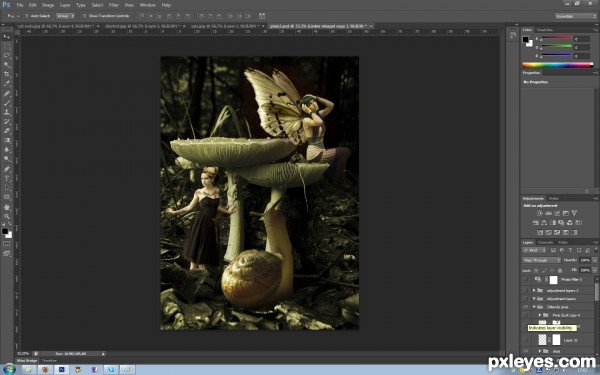
Task: Select the Gradient tool
Action: (7, 140)
